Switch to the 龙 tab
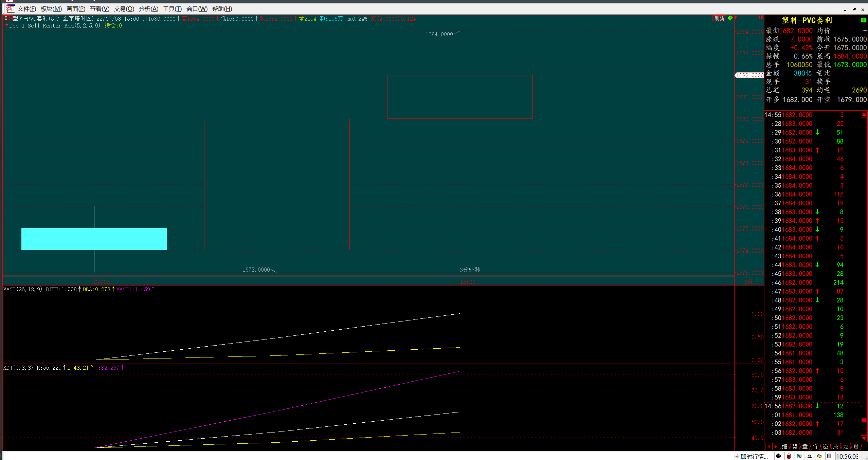 [x=846, y=446]
